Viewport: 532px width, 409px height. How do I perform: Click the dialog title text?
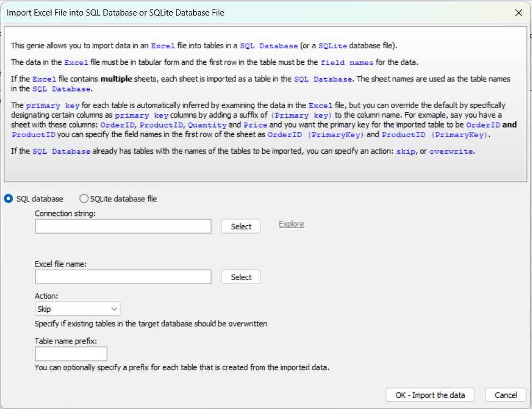click(116, 13)
